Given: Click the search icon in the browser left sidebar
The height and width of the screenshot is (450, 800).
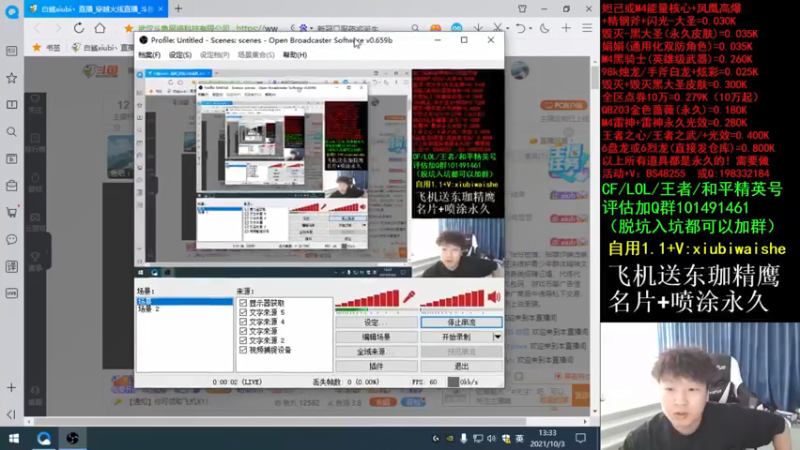Looking at the screenshot, I should click(x=11, y=132).
